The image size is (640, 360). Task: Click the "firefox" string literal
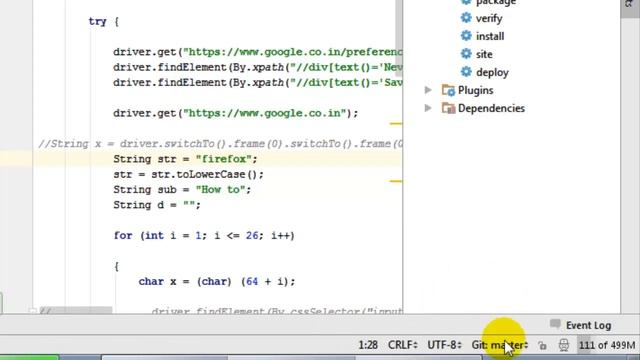tap(223, 159)
